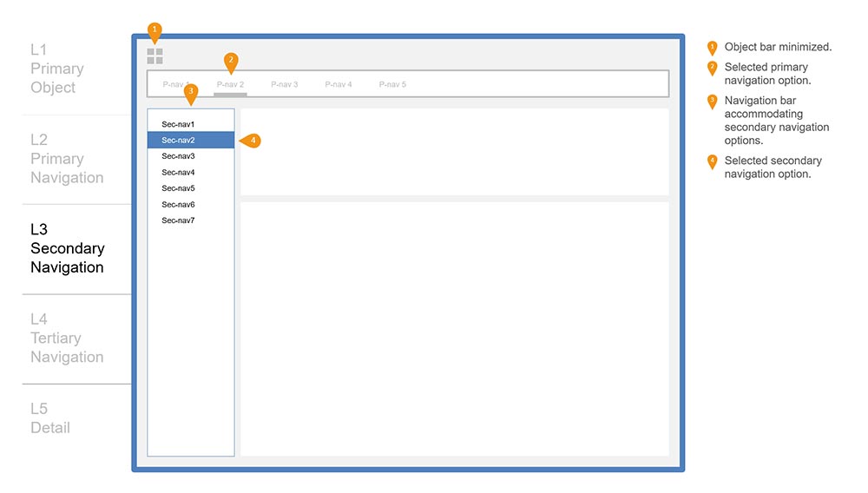The image size is (868, 493).
Task: Select the P-nav 5 tab
Action: click(392, 84)
